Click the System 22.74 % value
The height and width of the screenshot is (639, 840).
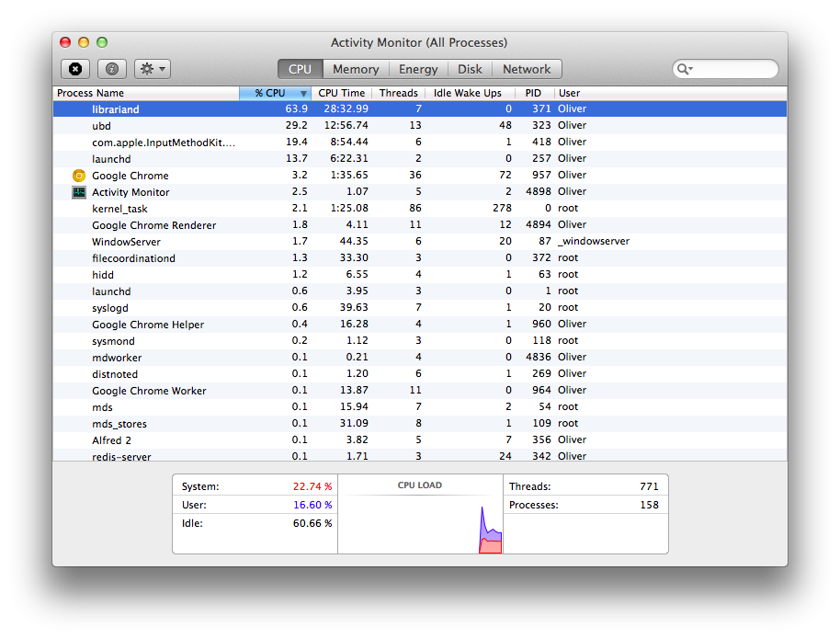(x=312, y=486)
